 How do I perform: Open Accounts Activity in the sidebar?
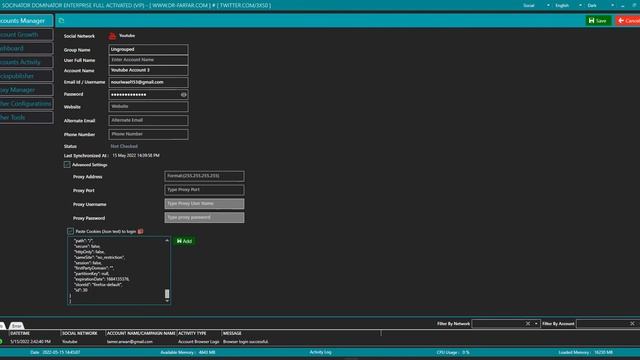click(x=26, y=62)
